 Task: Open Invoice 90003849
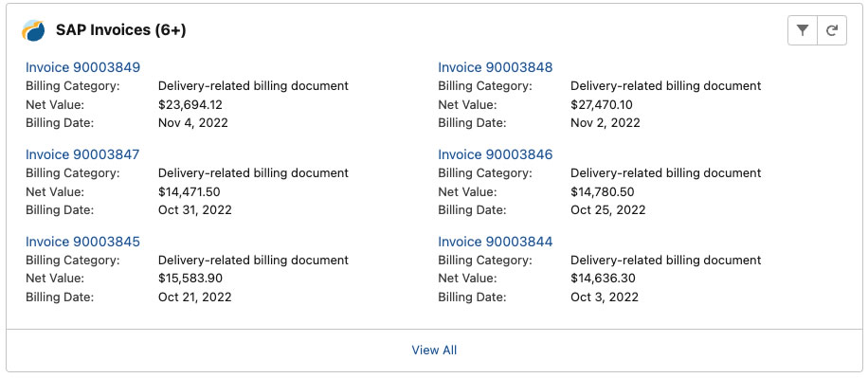[83, 67]
